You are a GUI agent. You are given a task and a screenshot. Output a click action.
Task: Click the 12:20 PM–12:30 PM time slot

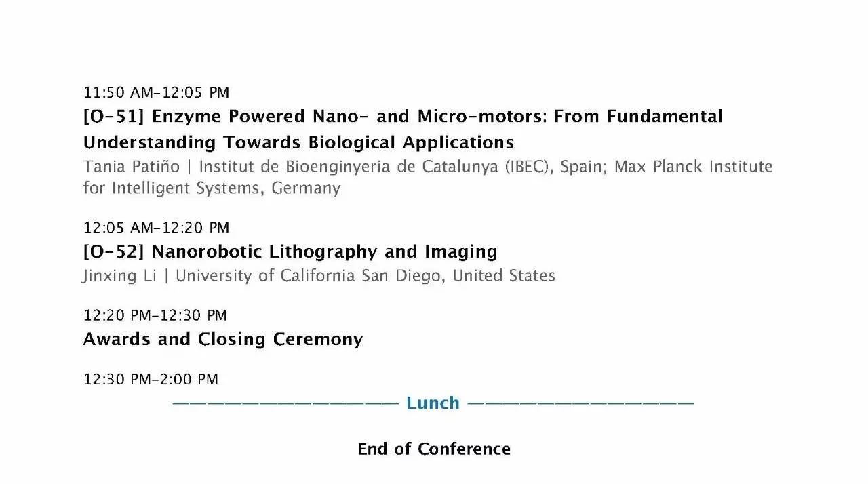pos(155,315)
